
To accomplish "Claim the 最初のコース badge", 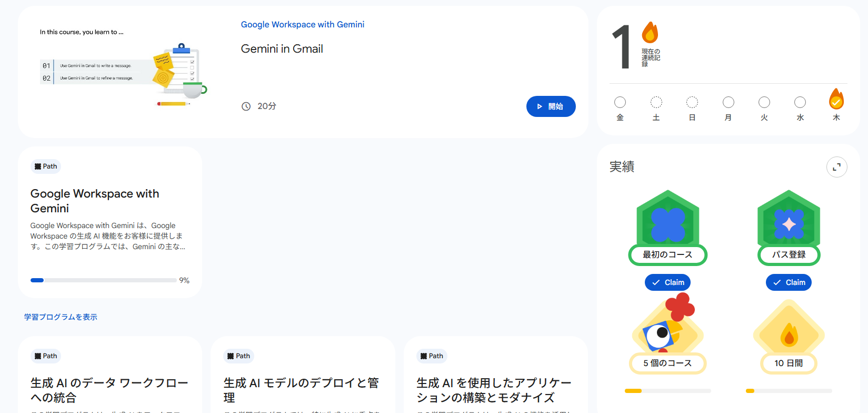I will click(x=667, y=282).
